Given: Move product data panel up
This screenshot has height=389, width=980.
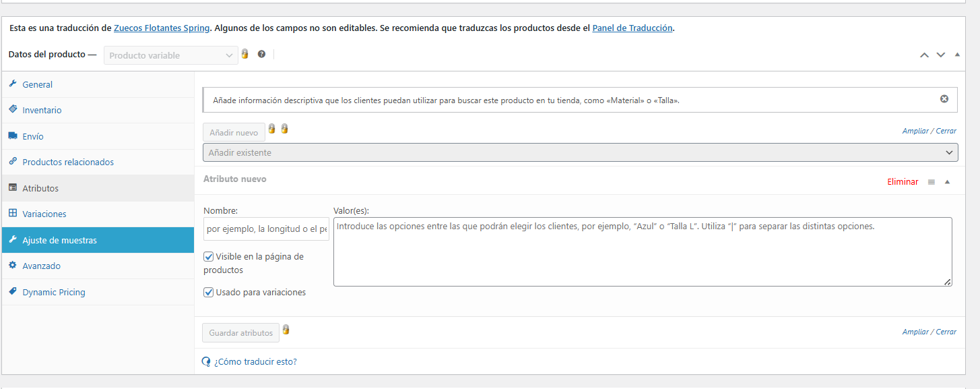Looking at the screenshot, I should pyautogui.click(x=925, y=55).
